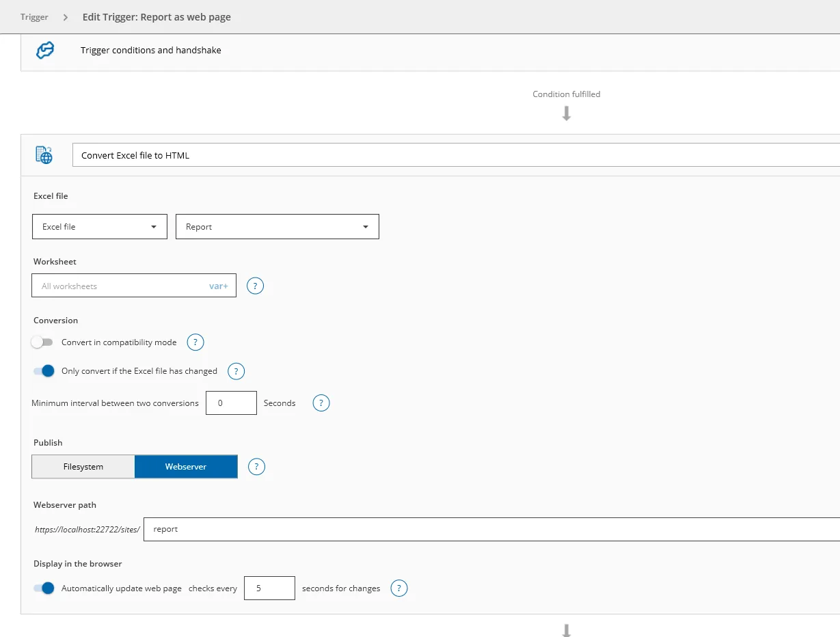The width and height of the screenshot is (840, 637).
Task: Click the Condition fulfilled label
Action: (x=567, y=94)
